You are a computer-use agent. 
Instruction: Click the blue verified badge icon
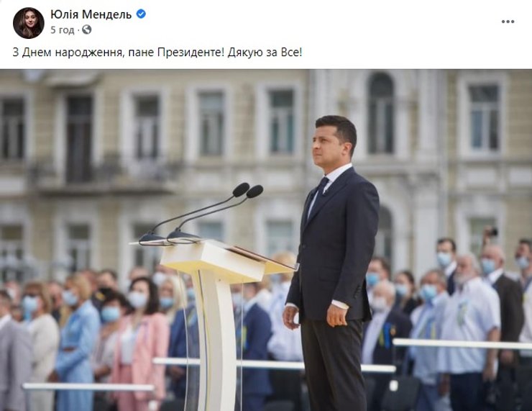click(141, 14)
